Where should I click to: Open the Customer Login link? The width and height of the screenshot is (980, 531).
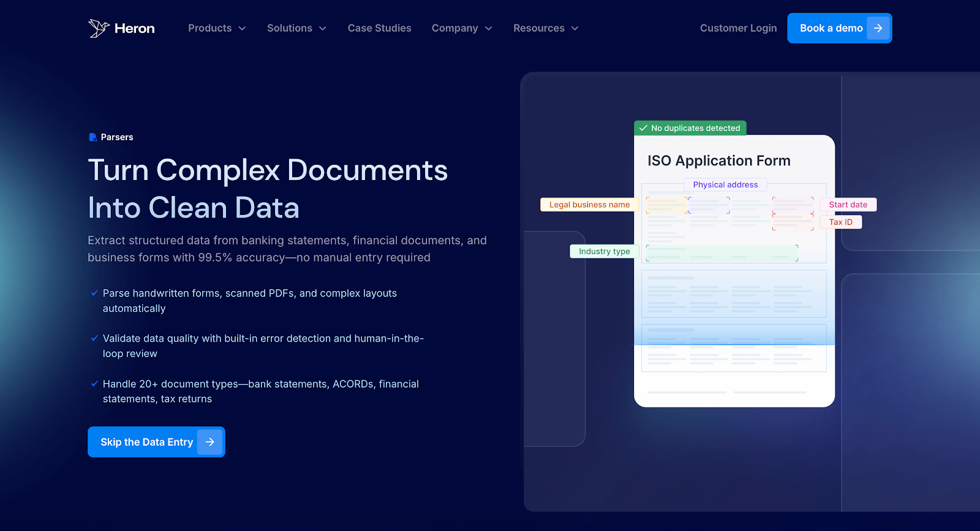[738, 28]
